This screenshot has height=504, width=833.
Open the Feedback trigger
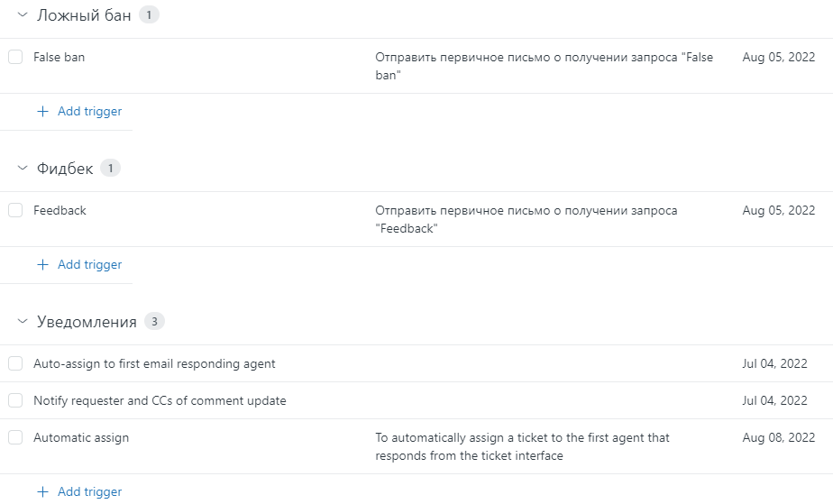pos(60,211)
